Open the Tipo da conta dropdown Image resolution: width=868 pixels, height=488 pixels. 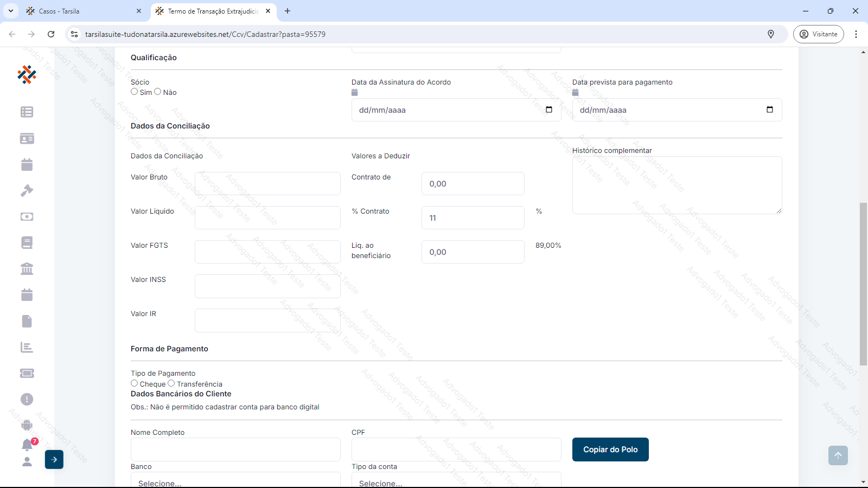point(456,480)
